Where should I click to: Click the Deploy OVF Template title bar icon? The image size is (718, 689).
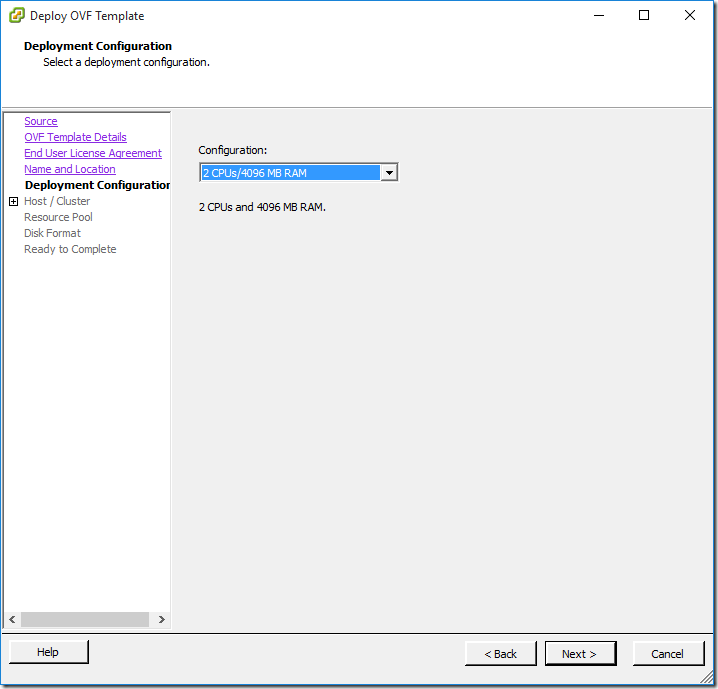click(x=16, y=15)
